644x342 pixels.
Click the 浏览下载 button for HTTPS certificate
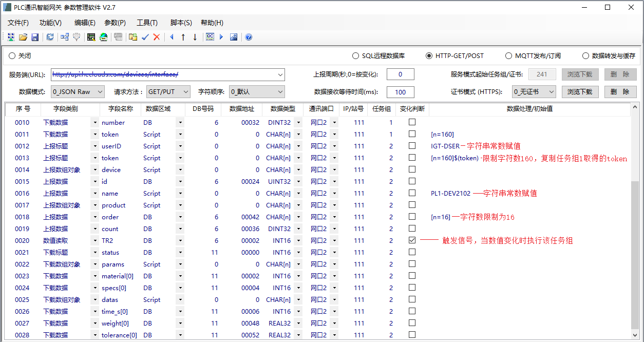point(580,91)
